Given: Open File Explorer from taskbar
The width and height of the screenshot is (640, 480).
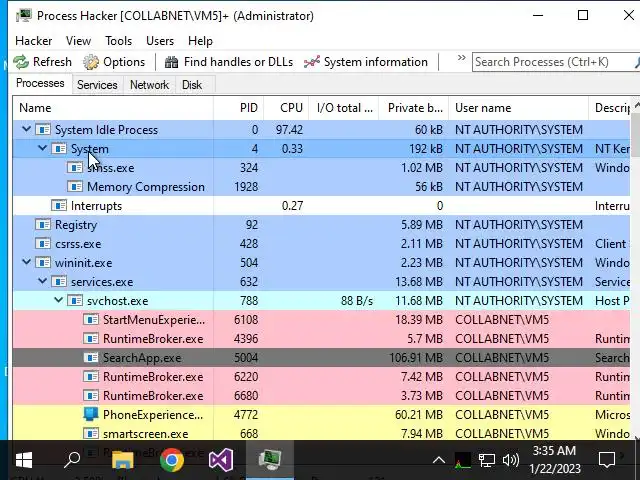Looking at the screenshot, I should (122, 460).
